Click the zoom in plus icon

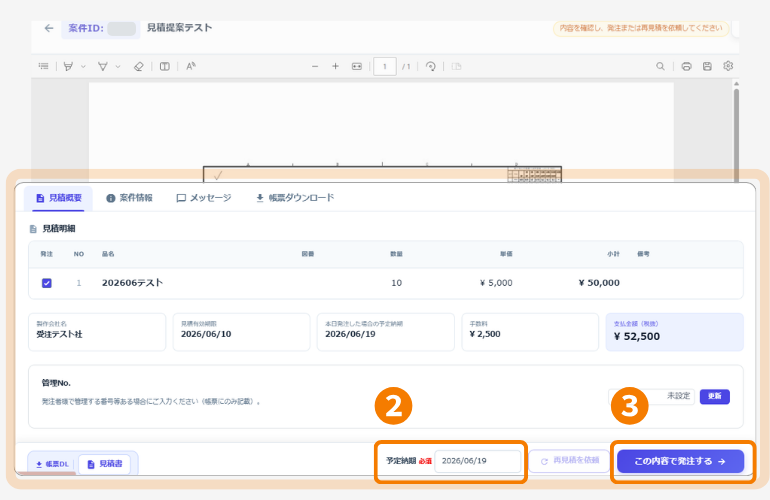(335, 66)
